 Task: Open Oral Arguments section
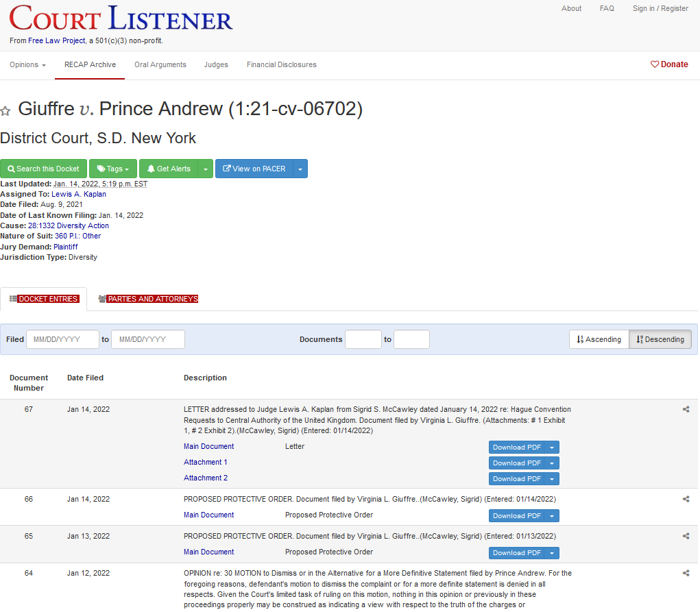pyautogui.click(x=160, y=64)
